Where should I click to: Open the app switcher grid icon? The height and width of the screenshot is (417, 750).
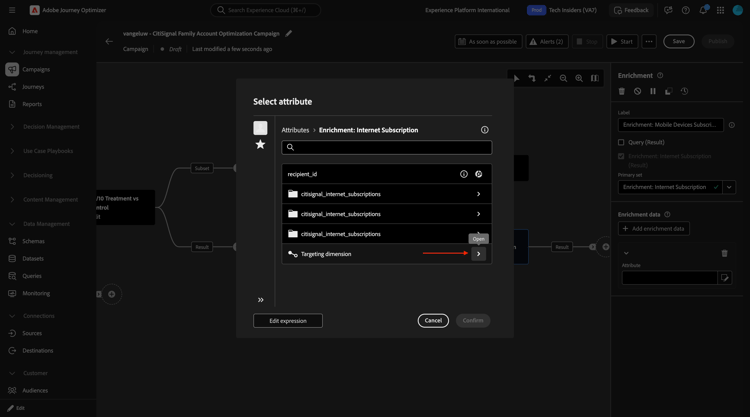point(720,10)
